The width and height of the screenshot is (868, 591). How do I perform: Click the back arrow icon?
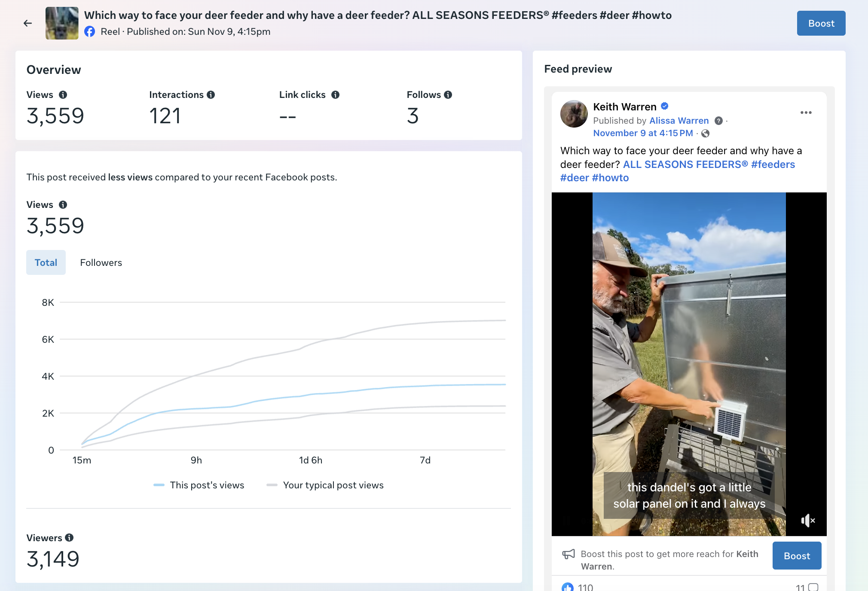point(28,23)
